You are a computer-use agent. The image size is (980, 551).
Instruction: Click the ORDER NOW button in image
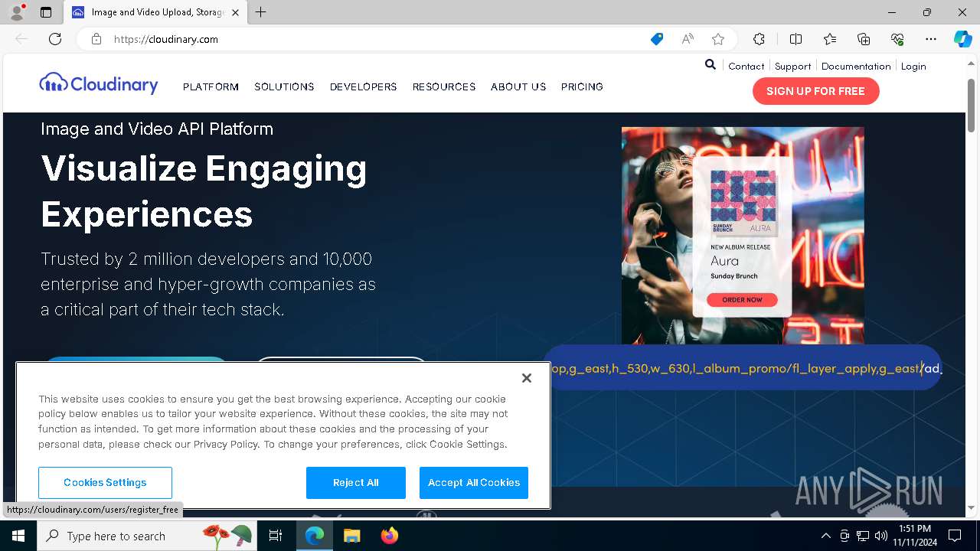point(742,300)
